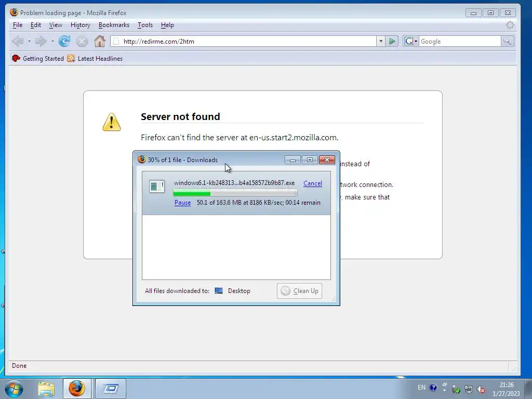The image size is (532, 399).
Task: Click the download speed status text
Action: pos(259,203)
